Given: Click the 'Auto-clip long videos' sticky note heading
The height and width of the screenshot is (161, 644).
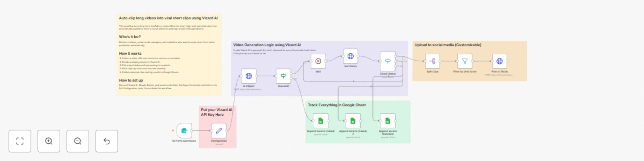Looking at the screenshot, I should click(x=168, y=18).
